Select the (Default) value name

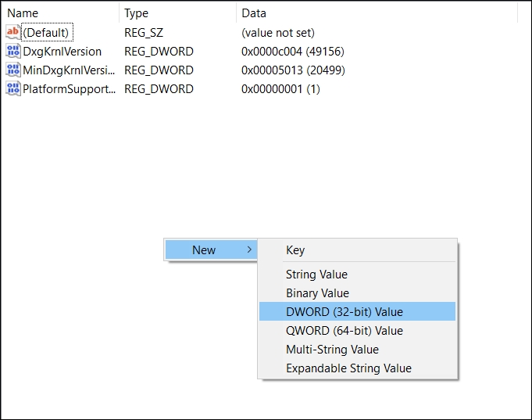[x=47, y=32]
